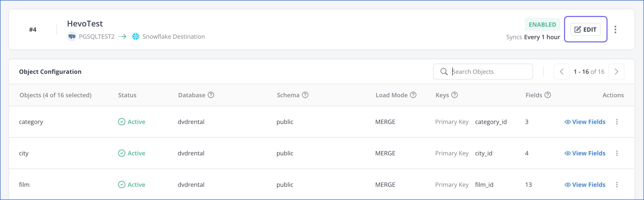Show help for Database column
The image size is (644, 200).
tap(211, 95)
